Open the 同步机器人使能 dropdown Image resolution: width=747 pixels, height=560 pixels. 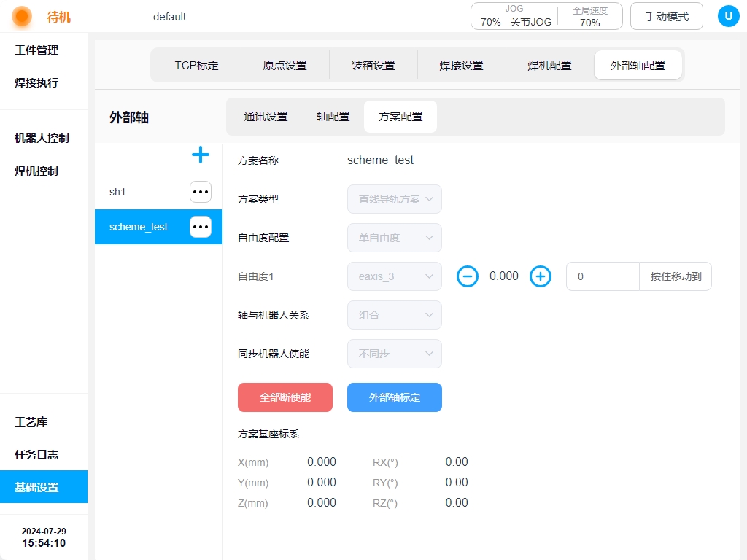point(395,354)
